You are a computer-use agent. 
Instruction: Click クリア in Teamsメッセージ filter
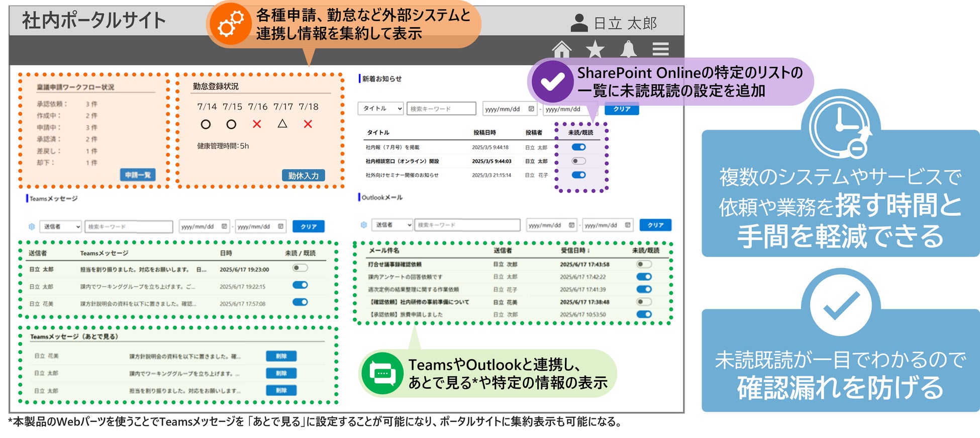click(308, 227)
